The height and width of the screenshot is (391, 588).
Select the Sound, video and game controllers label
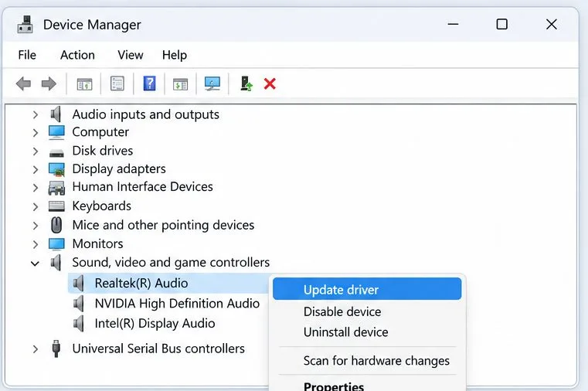[171, 263]
